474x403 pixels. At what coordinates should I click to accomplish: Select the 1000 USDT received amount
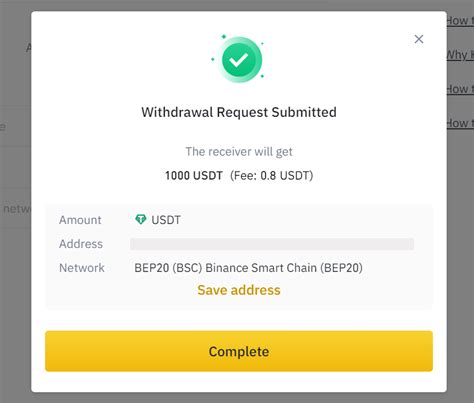(194, 175)
